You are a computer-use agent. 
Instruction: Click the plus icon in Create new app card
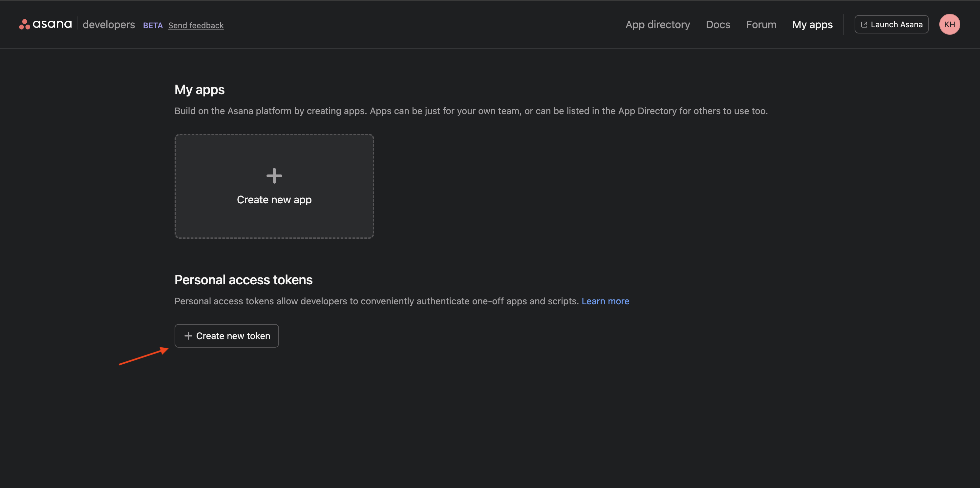point(274,175)
